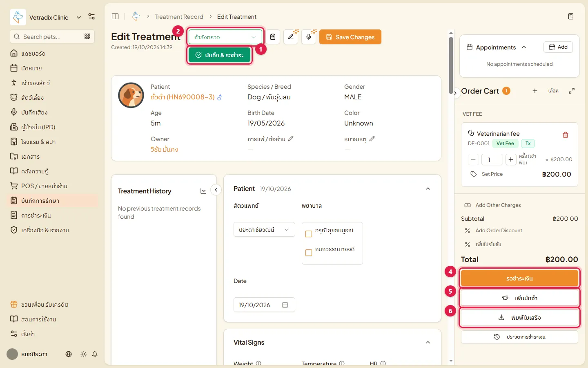This screenshot has width=588, height=368.
Task: Open the Vetradix Clinic switcher dropdown
Action: [x=79, y=17]
